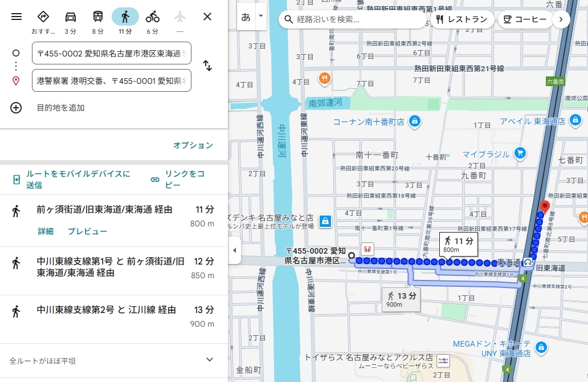Click the red destination marker
The height and width of the screenshot is (382, 588).
tap(545, 208)
